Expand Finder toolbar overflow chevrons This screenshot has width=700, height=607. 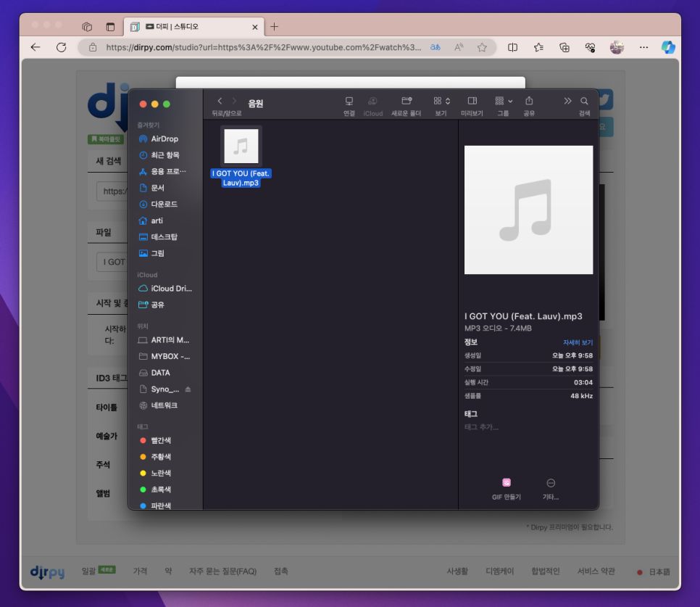567,102
